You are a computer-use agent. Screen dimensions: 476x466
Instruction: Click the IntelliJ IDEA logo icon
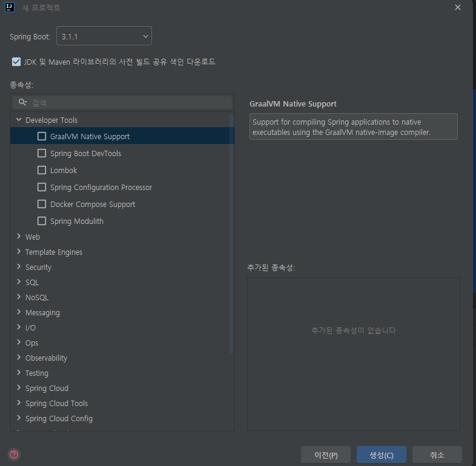pyautogui.click(x=10, y=7)
